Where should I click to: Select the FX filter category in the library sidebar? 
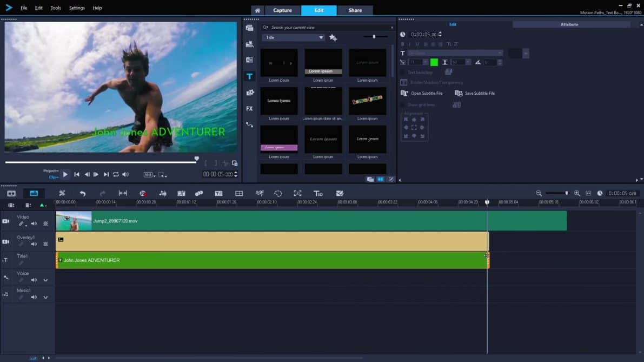[x=249, y=109]
